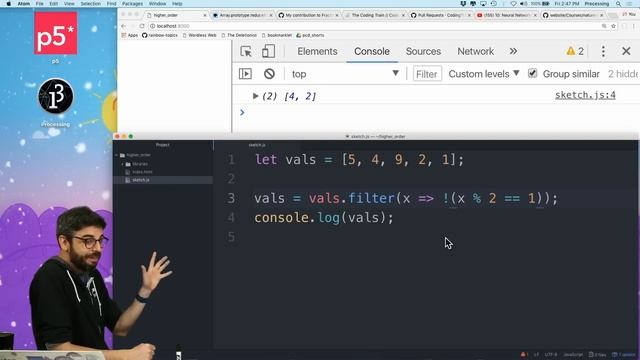Switch to the Array.prototype.reduce Chrome tab

[242, 15]
